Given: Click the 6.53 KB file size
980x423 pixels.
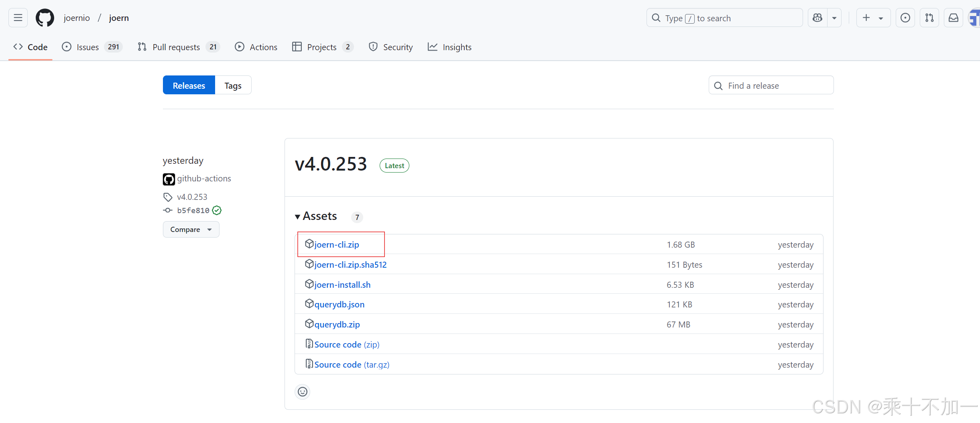Looking at the screenshot, I should (x=680, y=285).
